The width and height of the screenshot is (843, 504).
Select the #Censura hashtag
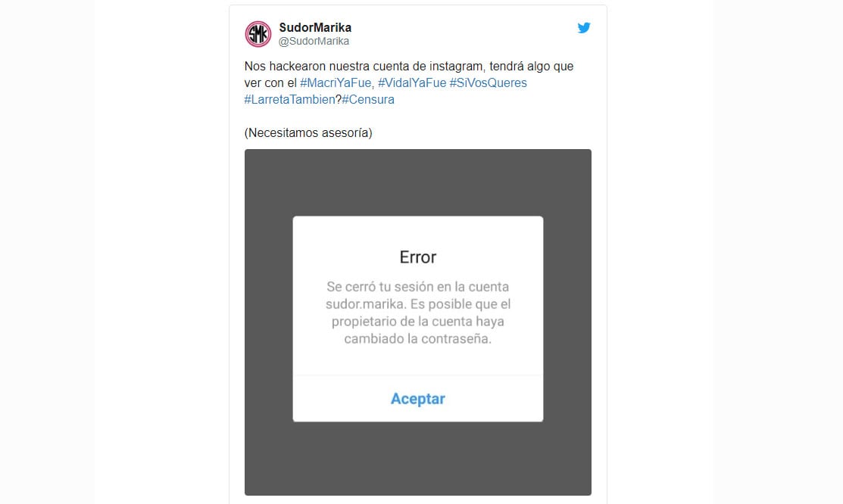[x=368, y=99]
